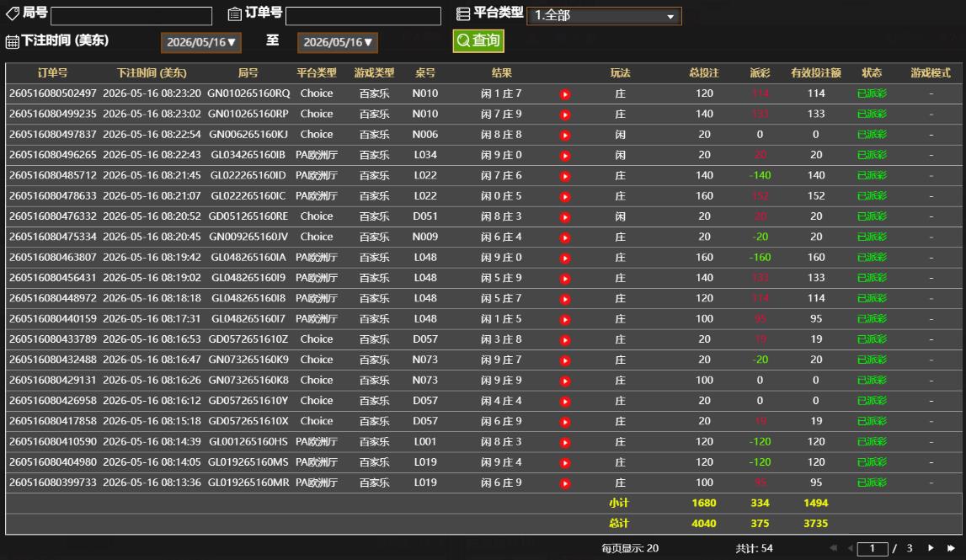Select round number GL022265160ID
Image resolution: width=966 pixels, height=560 pixels.
tap(248, 175)
